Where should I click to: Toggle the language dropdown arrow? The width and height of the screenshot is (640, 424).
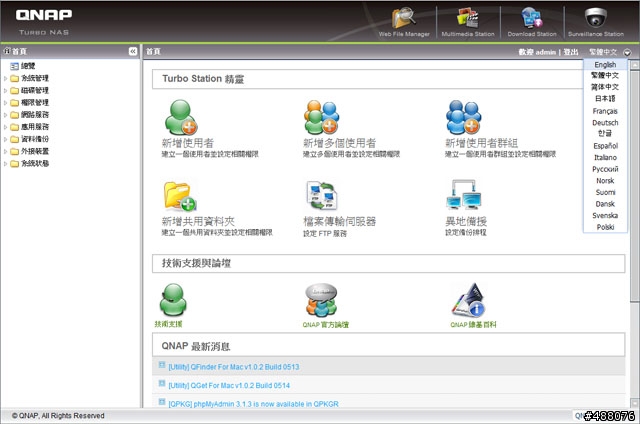[x=627, y=52]
